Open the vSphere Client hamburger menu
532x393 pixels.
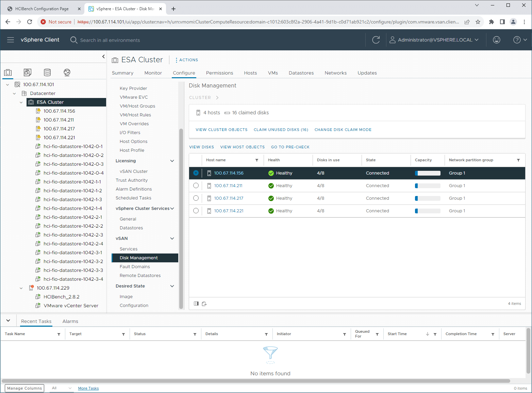click(x=11, y=40)
